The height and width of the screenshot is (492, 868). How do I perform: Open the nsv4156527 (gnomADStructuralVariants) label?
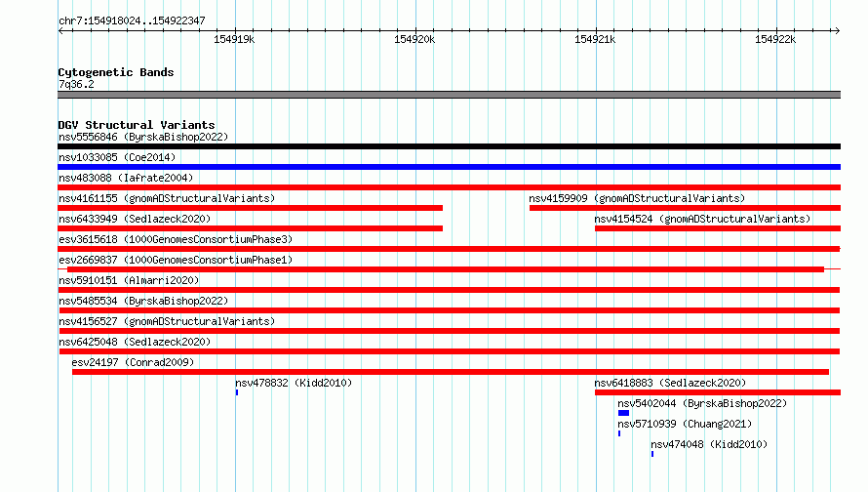(167, 321)
